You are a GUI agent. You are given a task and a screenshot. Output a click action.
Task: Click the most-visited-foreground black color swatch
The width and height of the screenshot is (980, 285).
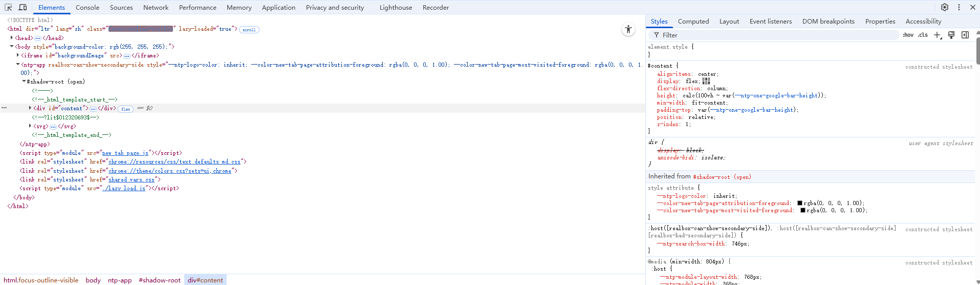(x=803, y=210)
